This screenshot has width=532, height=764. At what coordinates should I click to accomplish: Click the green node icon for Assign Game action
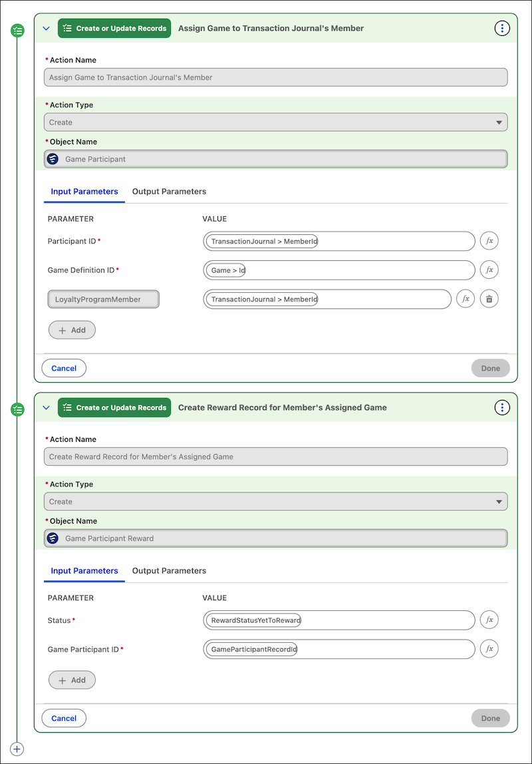coord(17,31)
